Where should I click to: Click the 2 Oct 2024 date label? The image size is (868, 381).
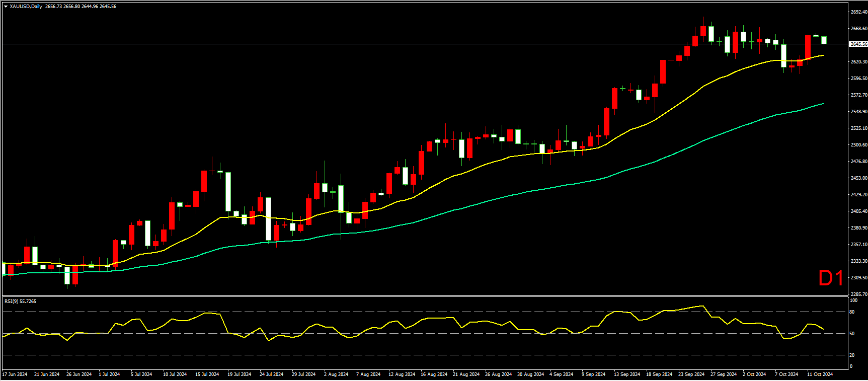pos(754,374)
